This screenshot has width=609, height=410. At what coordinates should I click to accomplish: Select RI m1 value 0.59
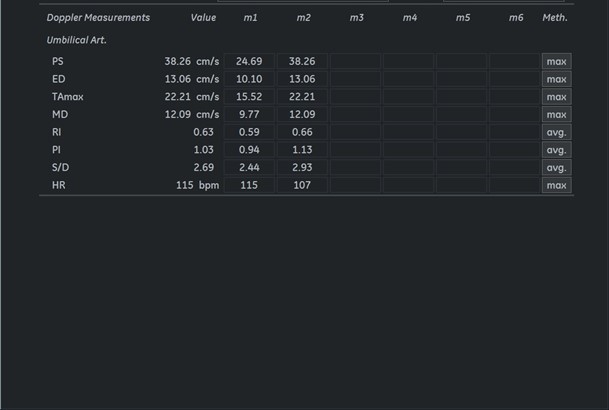[x=249, y=132]
